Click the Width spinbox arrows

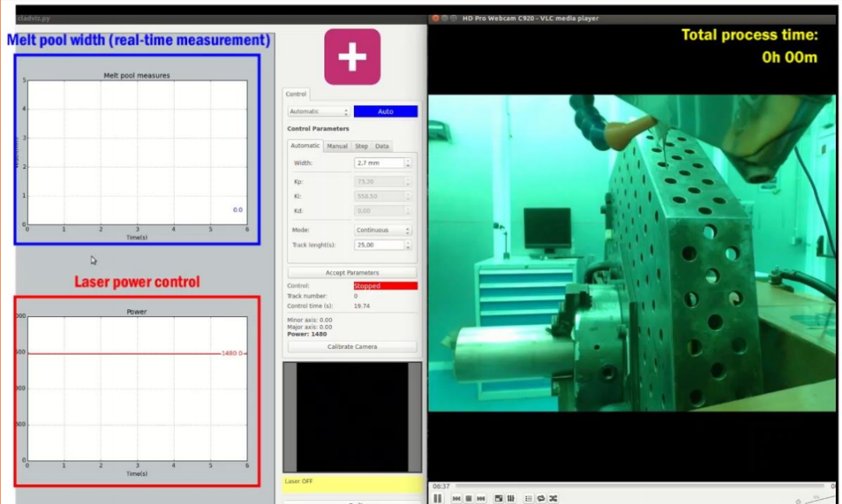pos(408,163)
